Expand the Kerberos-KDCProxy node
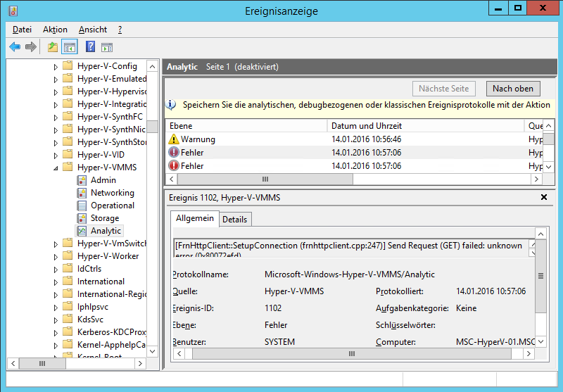 [56, 333]
